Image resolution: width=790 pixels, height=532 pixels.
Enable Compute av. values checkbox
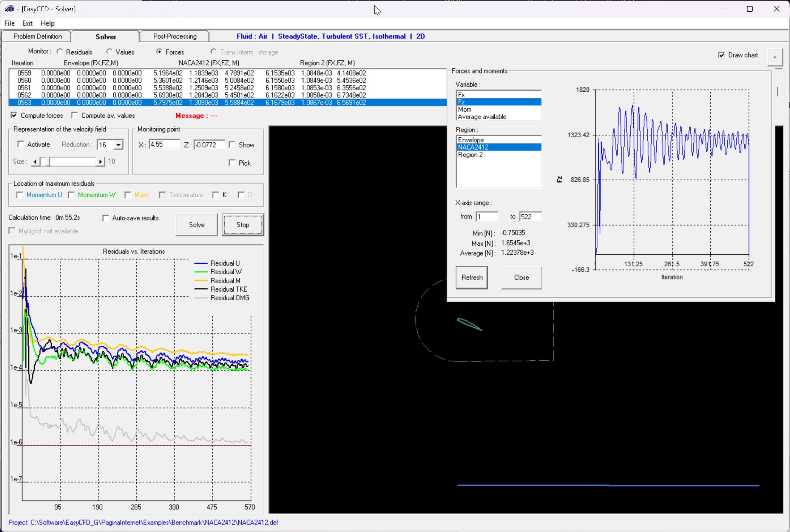[x=75, y=115]
